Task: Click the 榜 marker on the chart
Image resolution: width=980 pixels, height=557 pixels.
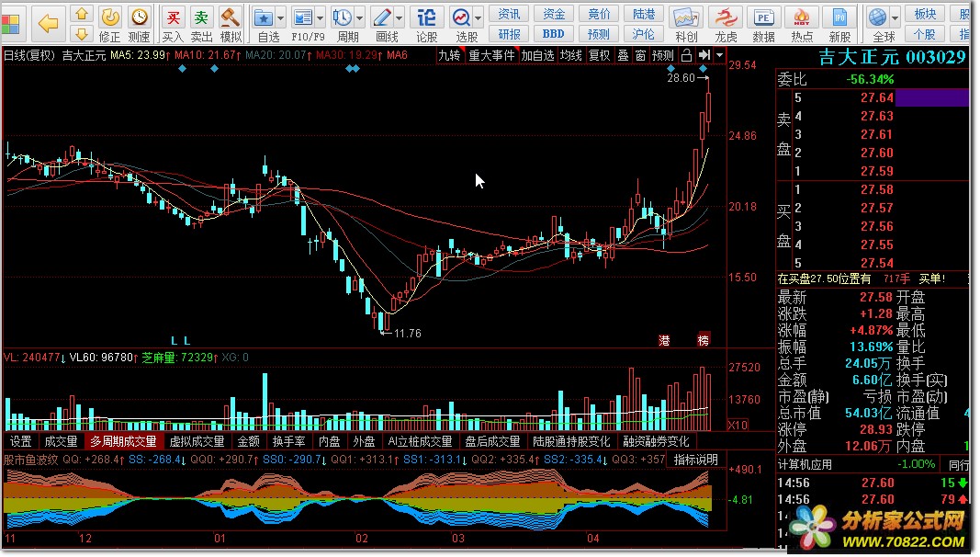Action: click(x=704, y=340)
